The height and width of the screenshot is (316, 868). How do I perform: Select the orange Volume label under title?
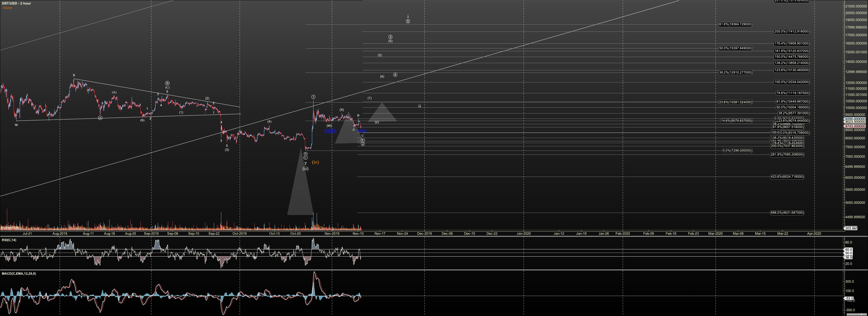point(7,8)
